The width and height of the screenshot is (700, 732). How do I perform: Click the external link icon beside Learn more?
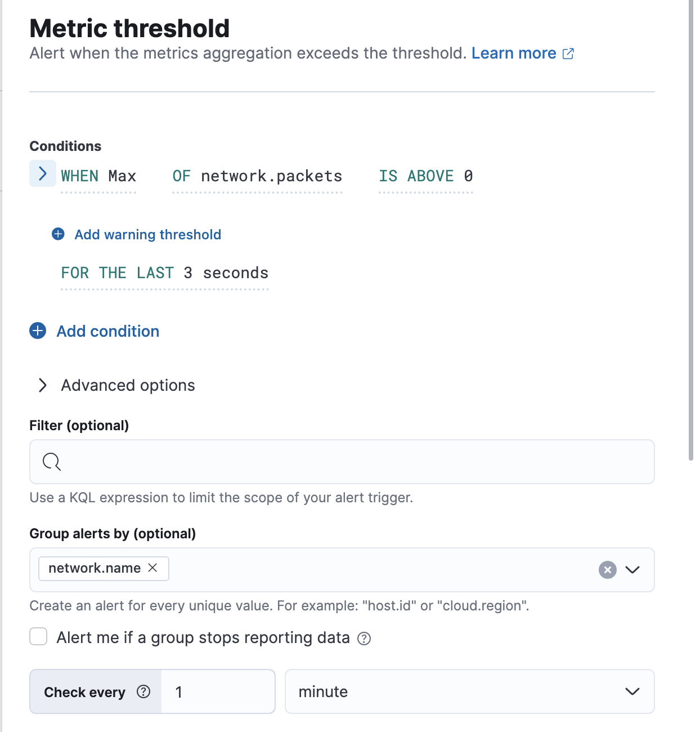tap(568, 53)
